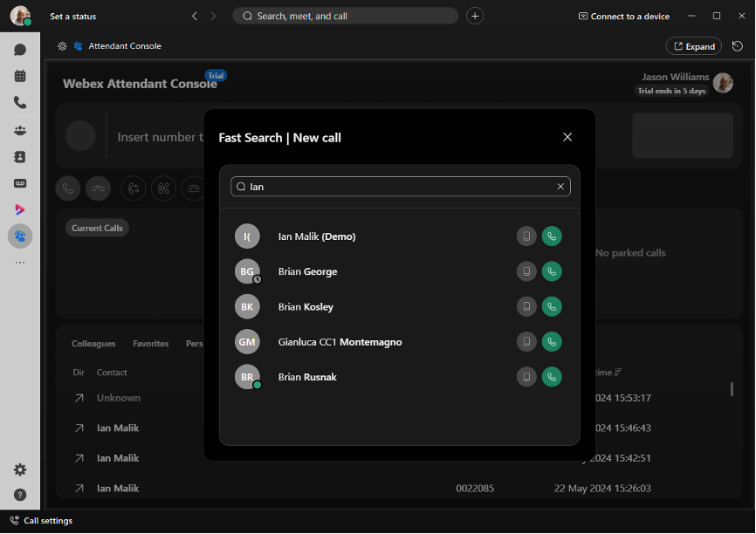This screenshot has height=534, width=756.
Task: Go forward with the right navigation arrow
Action: click(213, 16)
